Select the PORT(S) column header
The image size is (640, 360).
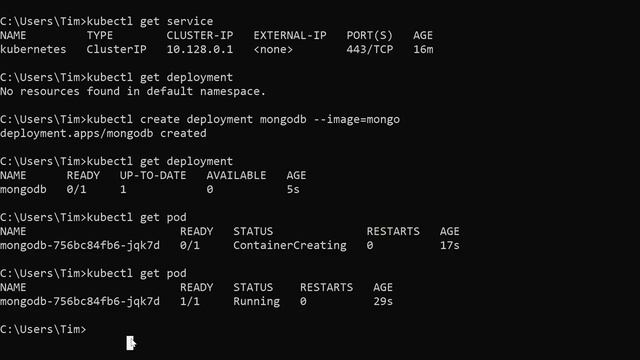[x=369, y=36]
